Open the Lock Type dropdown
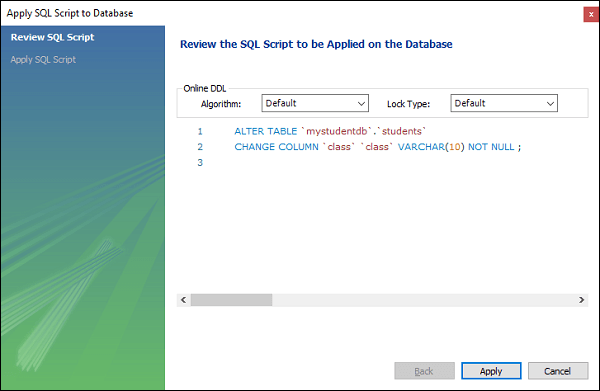600x391 pixels. [x=504, y=103]
